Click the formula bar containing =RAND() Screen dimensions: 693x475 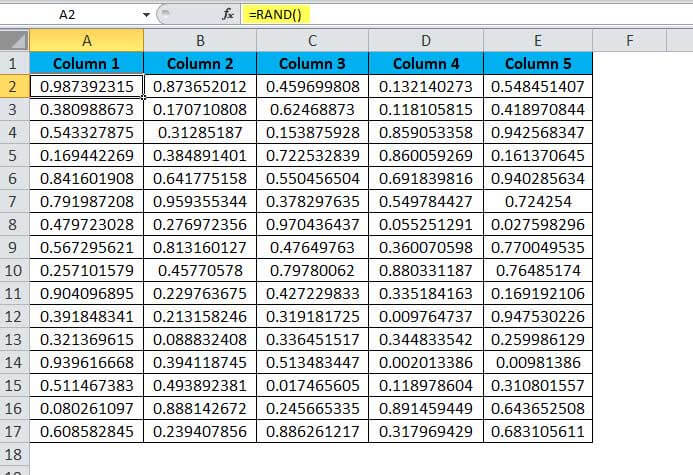[468, 15]
